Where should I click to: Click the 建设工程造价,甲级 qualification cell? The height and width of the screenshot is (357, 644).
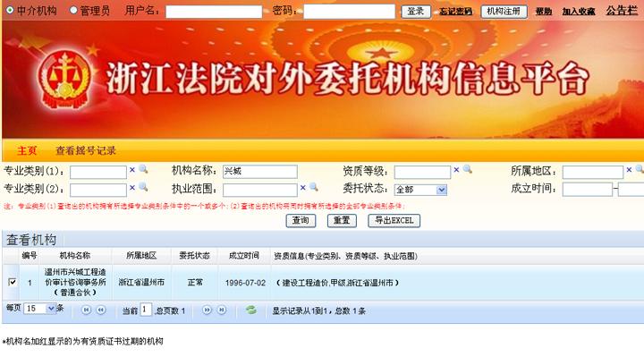point(337,283)
